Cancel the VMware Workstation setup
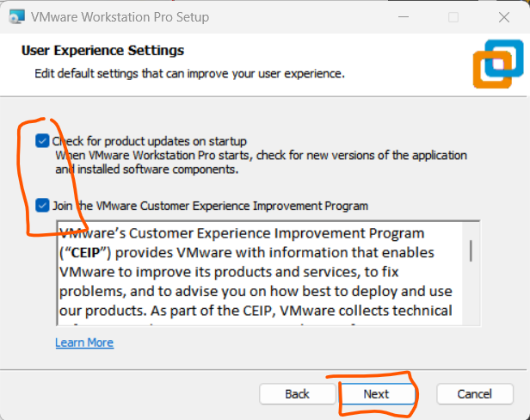530x420 pixels. tap(475, 394)
